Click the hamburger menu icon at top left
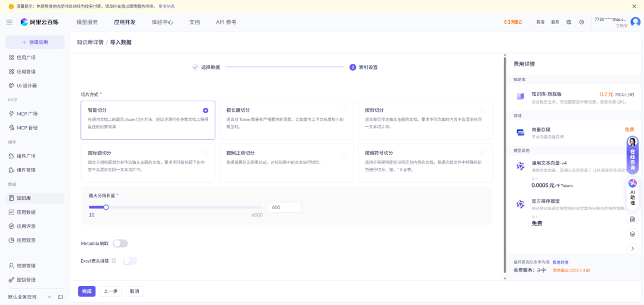The height and width of the screenshot is (305, 644). coord(10,22)
